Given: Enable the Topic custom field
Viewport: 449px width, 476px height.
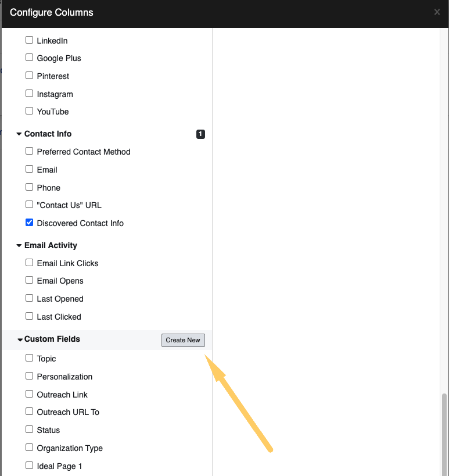Looking at the screenshot, I should [x=29, y=358].
